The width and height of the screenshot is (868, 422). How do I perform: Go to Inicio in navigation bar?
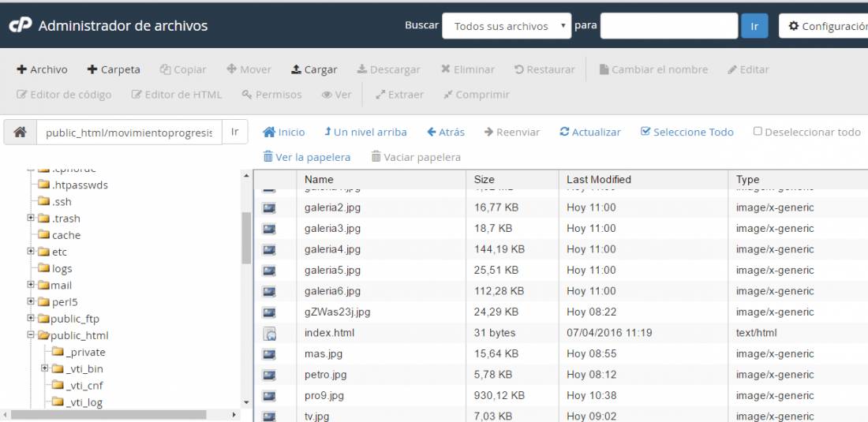tap(284, 133)
